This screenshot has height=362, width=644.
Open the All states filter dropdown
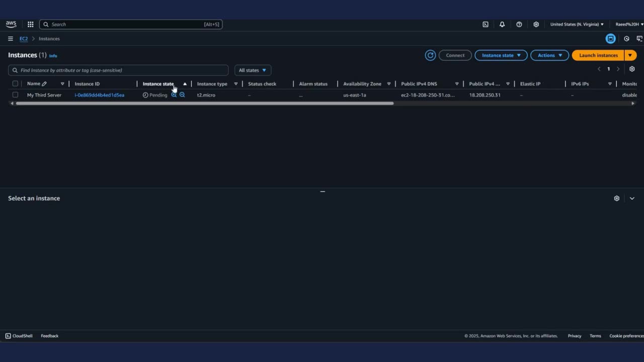253,70
